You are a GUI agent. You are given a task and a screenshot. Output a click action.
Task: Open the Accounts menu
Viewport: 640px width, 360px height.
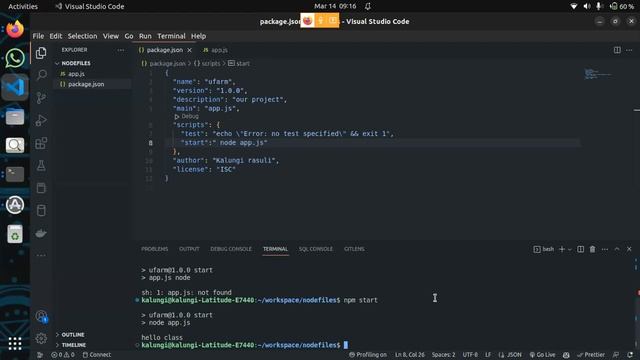(x=41, y=316)
